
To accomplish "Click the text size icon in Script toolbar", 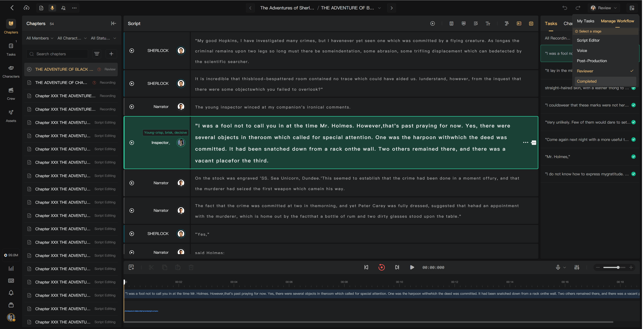I will [x=488, y=23].
